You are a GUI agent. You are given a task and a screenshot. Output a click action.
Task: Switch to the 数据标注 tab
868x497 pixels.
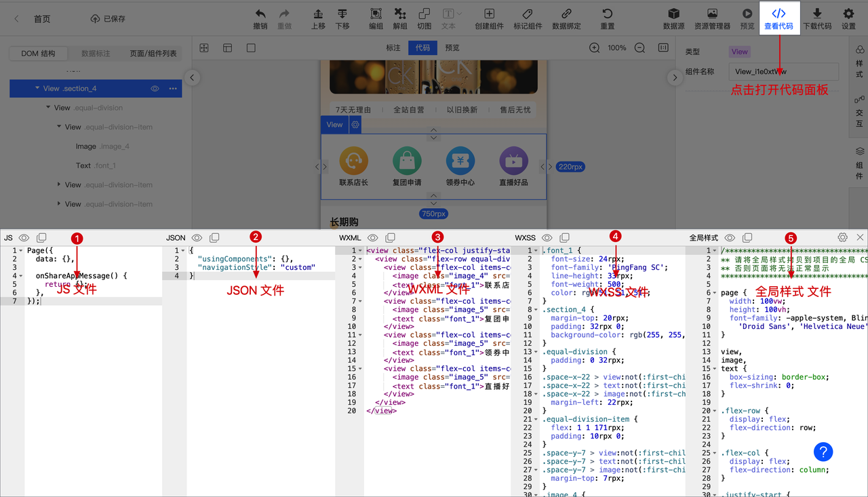[96, 53]
